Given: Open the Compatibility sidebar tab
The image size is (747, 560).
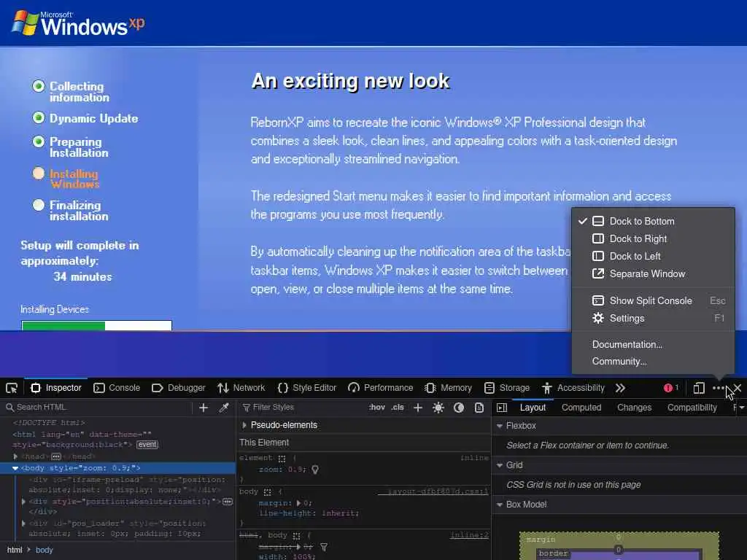Looking at the screenshot, I should click(692, 408).
